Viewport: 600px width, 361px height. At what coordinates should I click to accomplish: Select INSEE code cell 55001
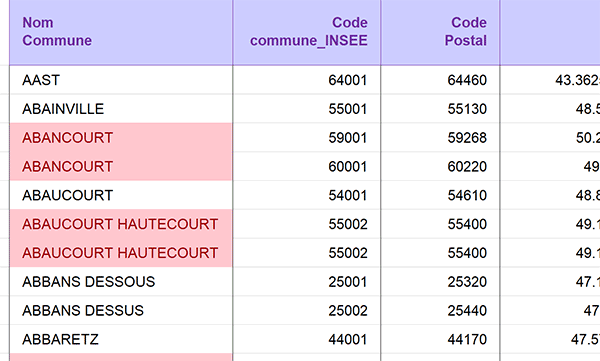coord(307,109)
